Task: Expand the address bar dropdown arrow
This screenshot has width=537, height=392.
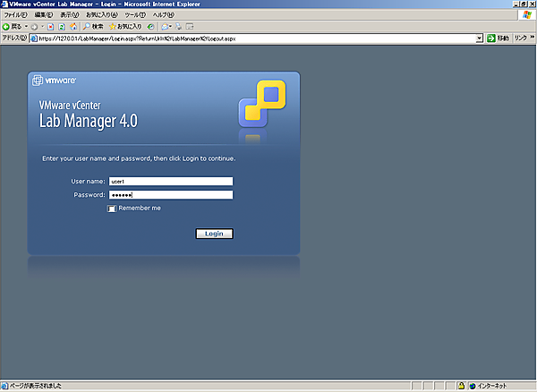Action: [x=480, y=38]
